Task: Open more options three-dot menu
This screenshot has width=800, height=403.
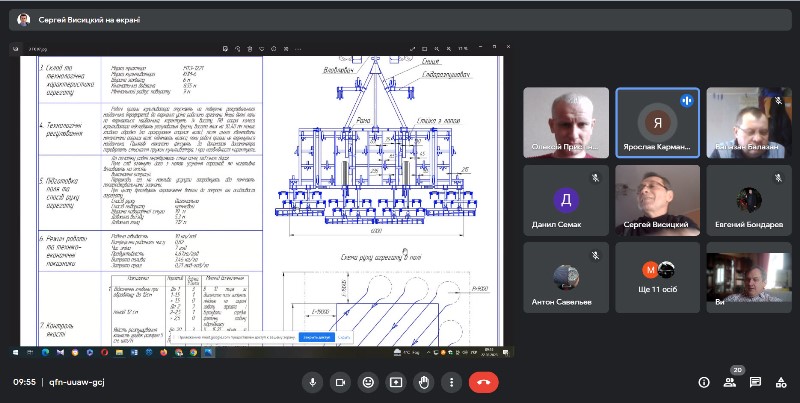Action: click(x=452, y=382)
